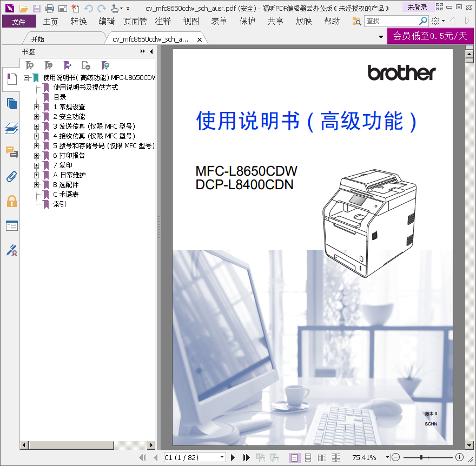Go to the previous page arrow
The height and width of the screenshot is (466, 476).
coord(156,457)
